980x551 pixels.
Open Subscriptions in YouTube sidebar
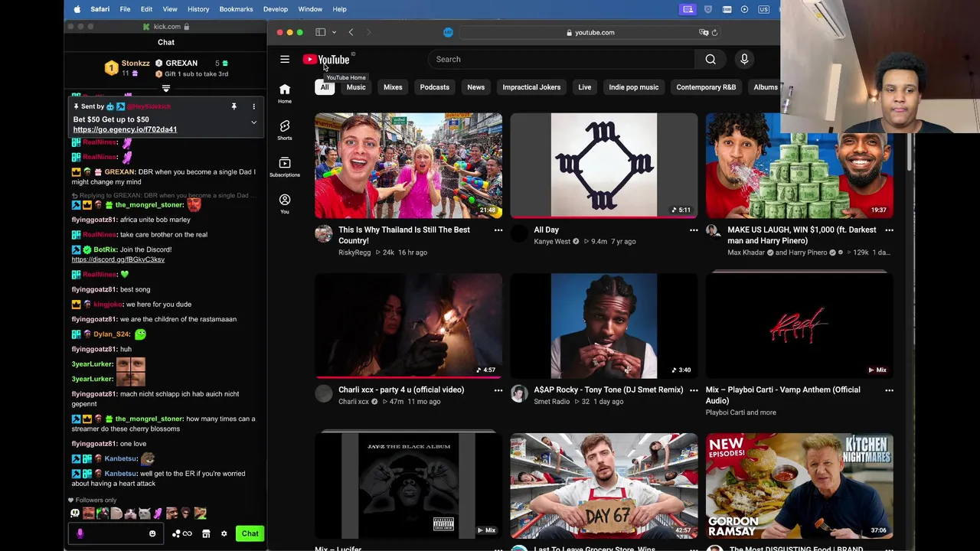click(285, 167)
